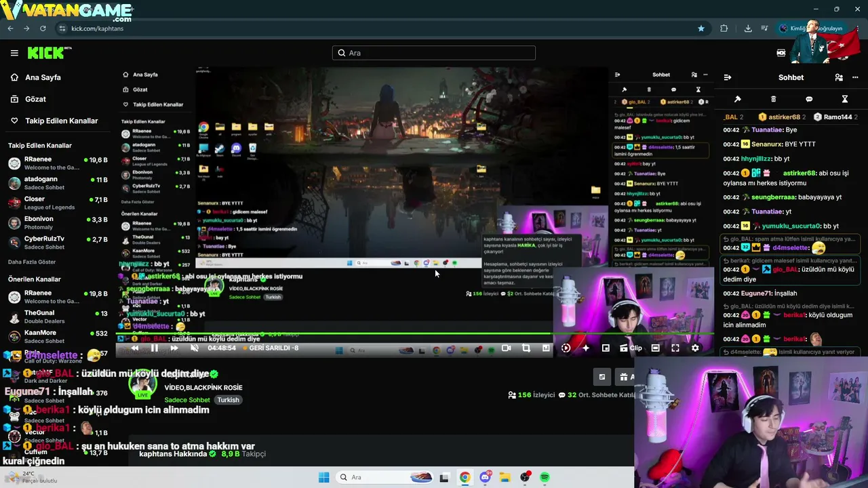Open browser extensions puzzle icon
The image size is (868, 488).
point(724,28)
